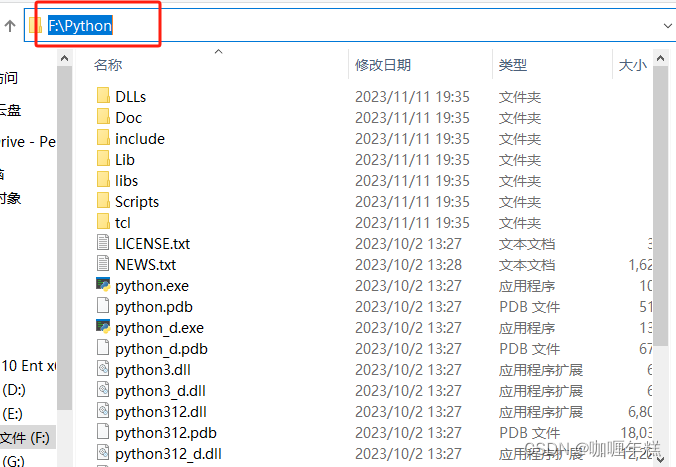Select the 10 Ent drive in navigation pane
This screenshot has height=467, width=676.
28,366
